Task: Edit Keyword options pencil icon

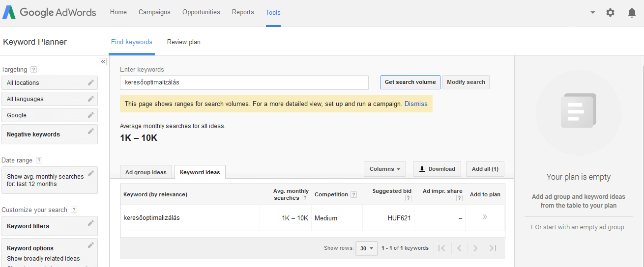Action: coord(90,245)
